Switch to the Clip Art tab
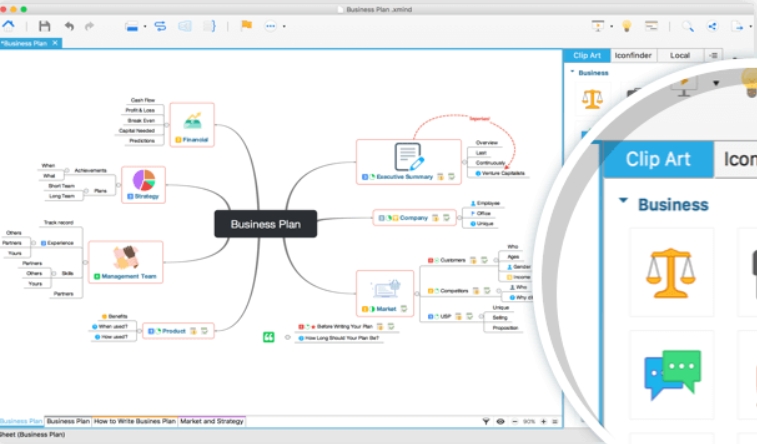 (x=587, y=56)
